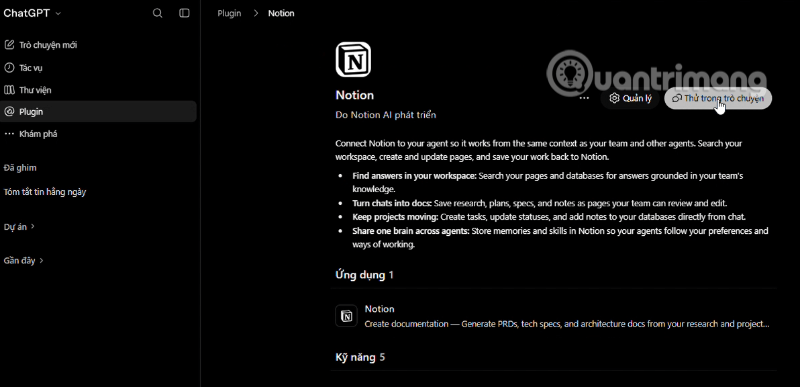
Task: Click the Plugin at-sign icon
Action: tap(9, 112)
